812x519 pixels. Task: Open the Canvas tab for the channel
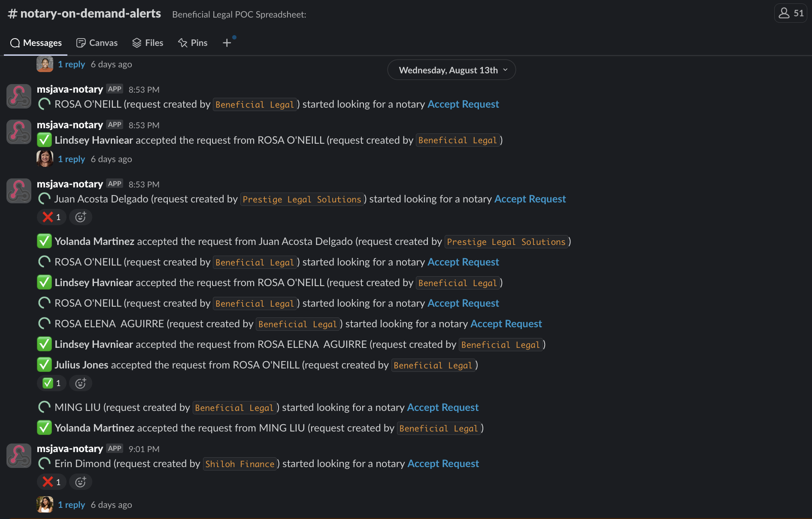[x=97, y=42]
